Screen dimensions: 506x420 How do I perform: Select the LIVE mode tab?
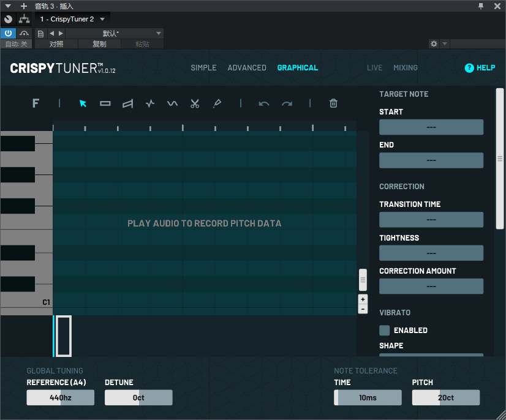(x=375, y=68)
